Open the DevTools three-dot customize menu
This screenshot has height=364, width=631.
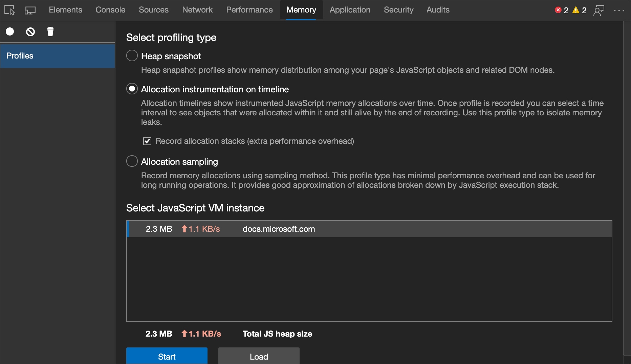pos(619,10)
